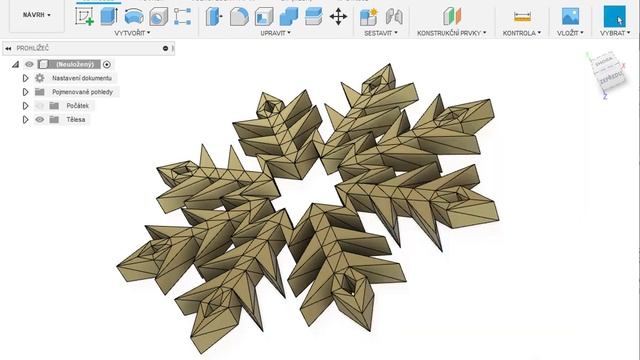Open the VYTVOŘIT menu dropdown

coord(132,33)
